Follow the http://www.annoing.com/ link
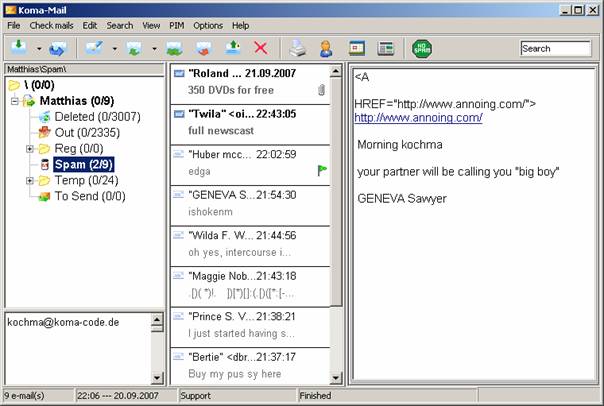Screen dimensions: 604x406 click(418, 117)
